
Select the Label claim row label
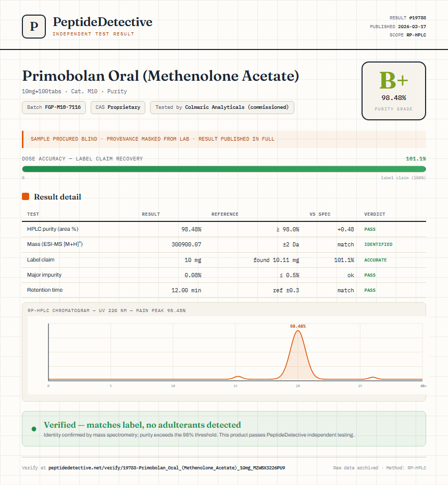[x=41, y=259]
